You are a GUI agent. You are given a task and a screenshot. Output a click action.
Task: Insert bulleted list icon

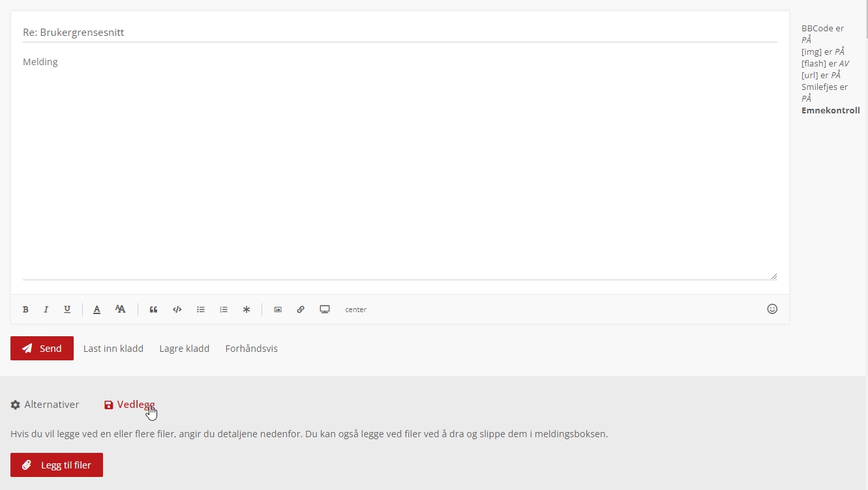201,310
